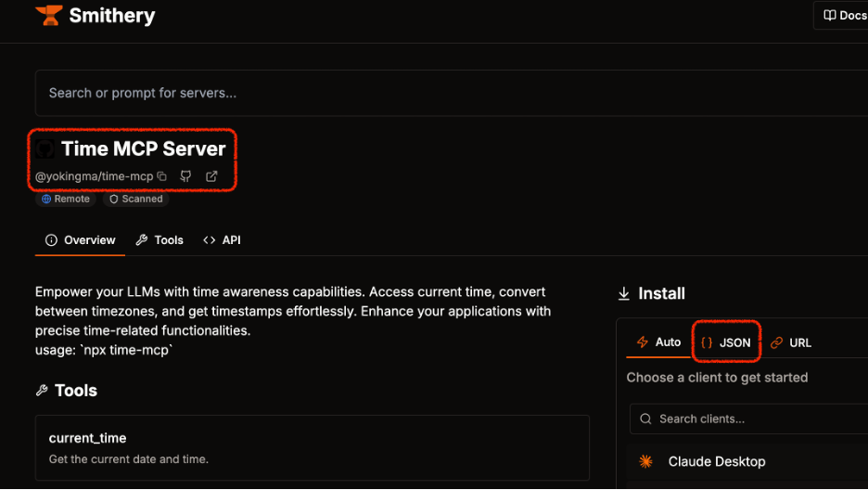Click the @yokingma/time-mcp handle text
868x490 pixels.
coord(94,176)
